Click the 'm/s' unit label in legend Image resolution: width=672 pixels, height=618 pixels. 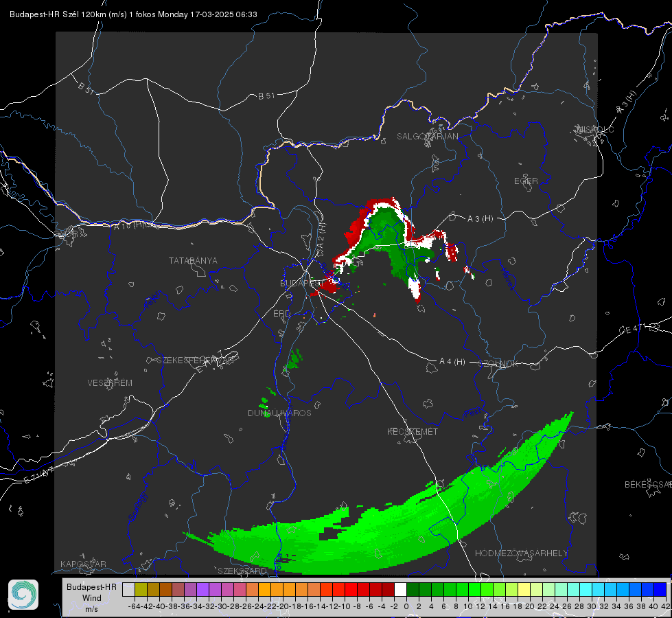(91, 609)
